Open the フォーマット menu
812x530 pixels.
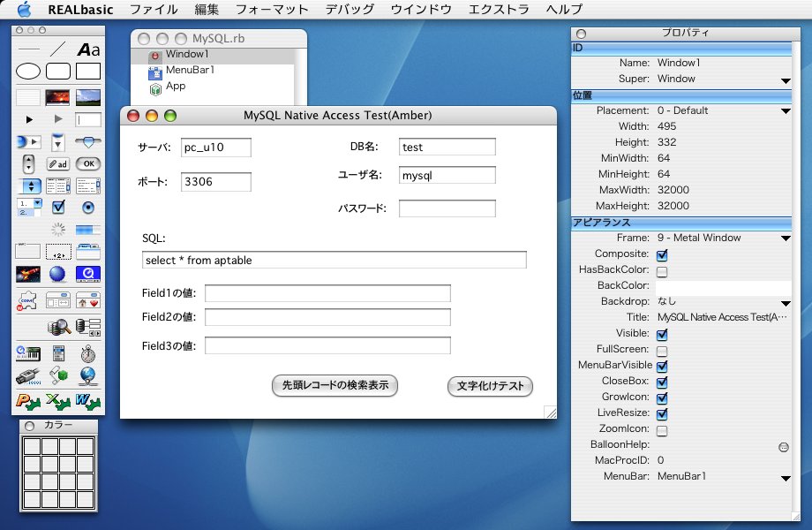pos(272,10)
